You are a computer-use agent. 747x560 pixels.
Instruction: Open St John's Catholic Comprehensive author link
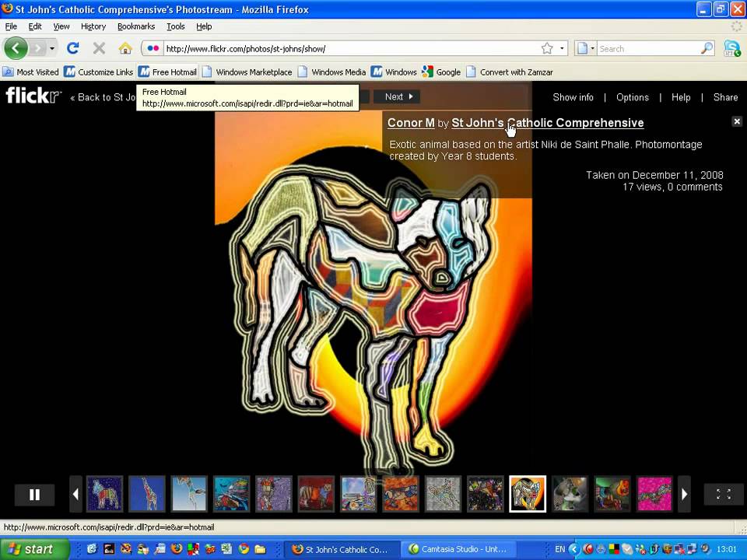[547, 122]
